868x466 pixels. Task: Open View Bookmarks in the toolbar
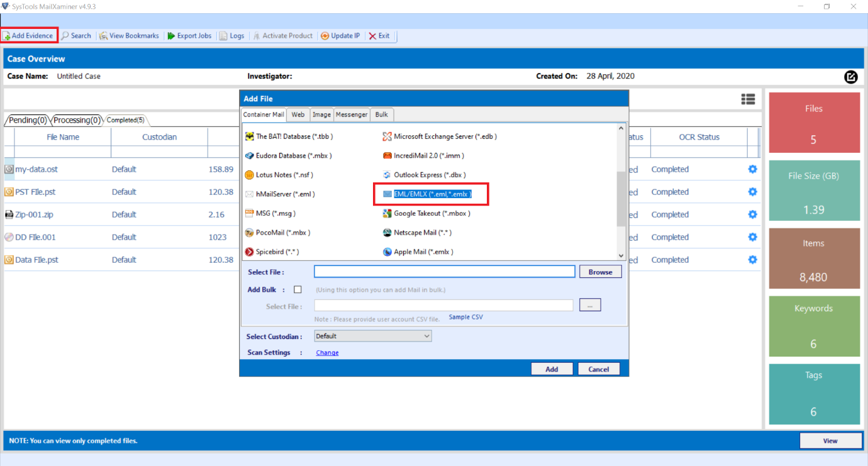click(x=130, y=36)
